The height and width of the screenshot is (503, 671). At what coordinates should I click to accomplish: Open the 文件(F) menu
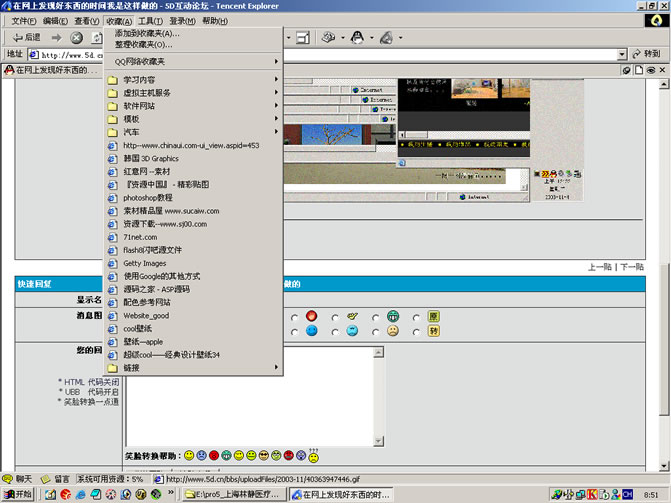(x=24, y=21)
